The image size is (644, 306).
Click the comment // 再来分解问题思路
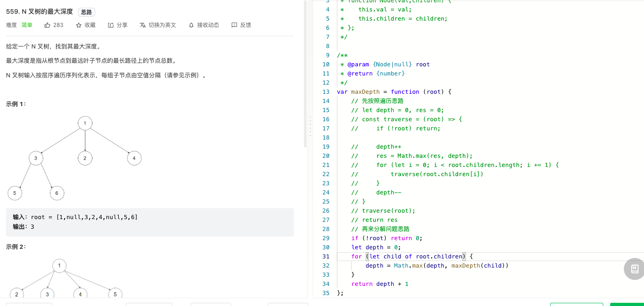pyautogui.click(x=380, y=229)
